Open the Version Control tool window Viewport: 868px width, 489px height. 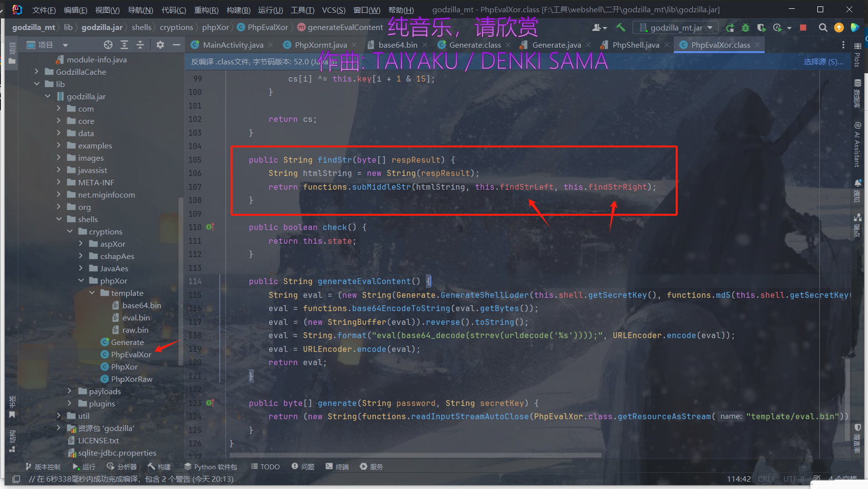(x=43, y=467)
